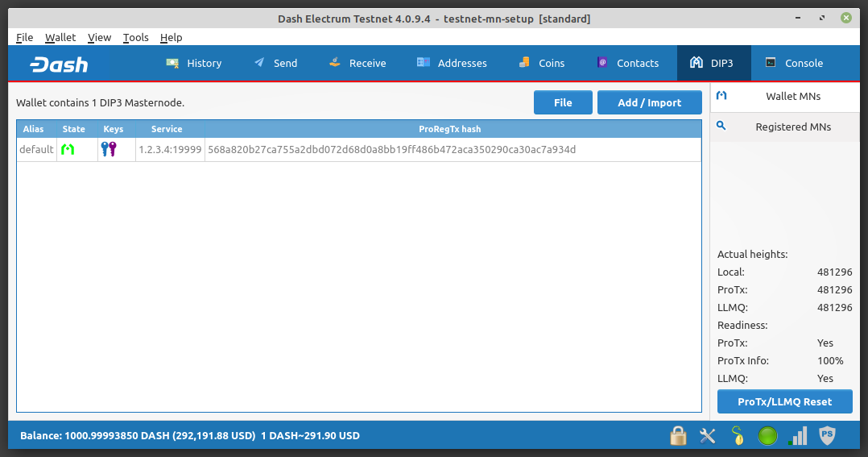
Task: Open the Tools menu
Action: click(135, 37)
